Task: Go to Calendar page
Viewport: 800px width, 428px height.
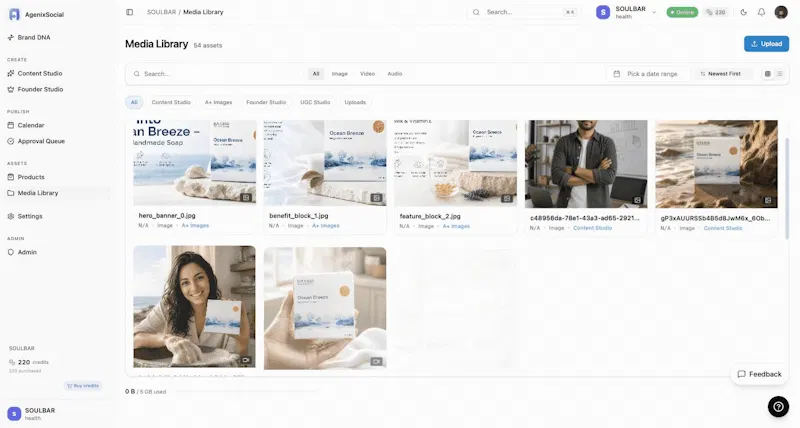Action: click(x=31, y=125)
